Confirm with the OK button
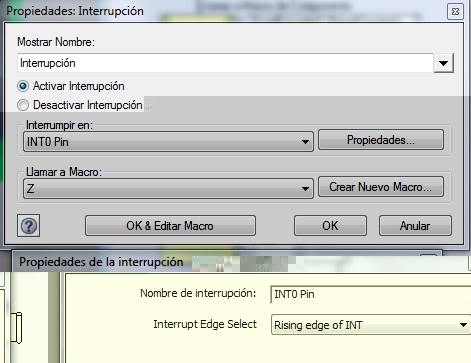 [330, 226]
